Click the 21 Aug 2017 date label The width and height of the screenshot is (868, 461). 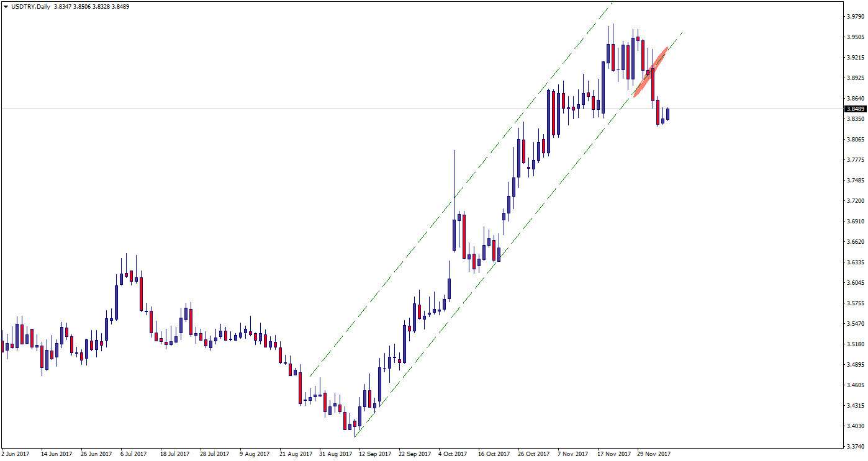(296, 454)
